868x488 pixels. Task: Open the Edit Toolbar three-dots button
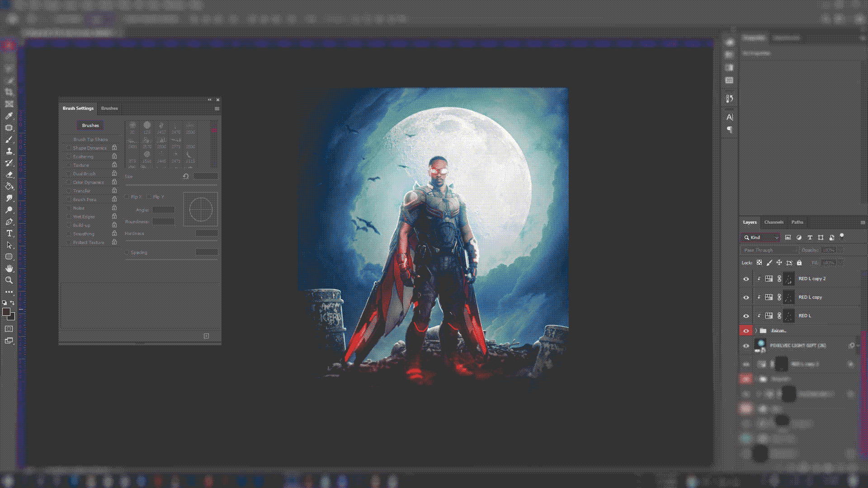(x=9, y=292)
